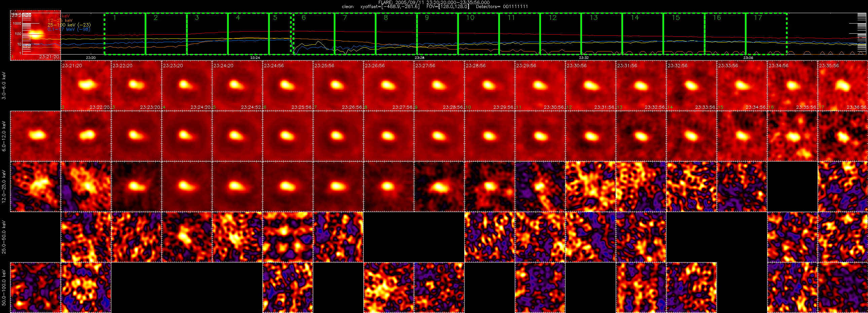Viewport: 868px width, 313px height.
Task: Open the 12-25 keV image for interval 5
Action: point(237,187)
